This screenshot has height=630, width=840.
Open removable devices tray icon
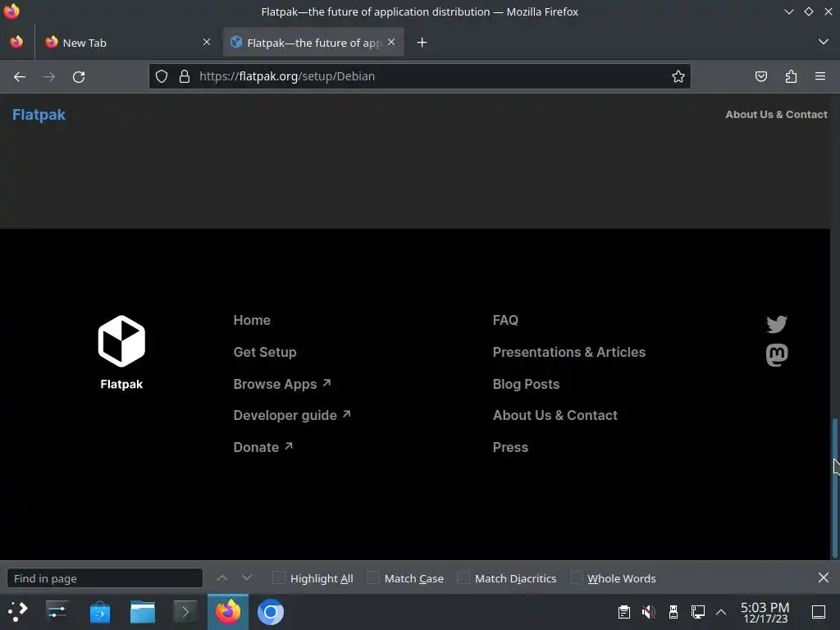click(x=673, y=612)
